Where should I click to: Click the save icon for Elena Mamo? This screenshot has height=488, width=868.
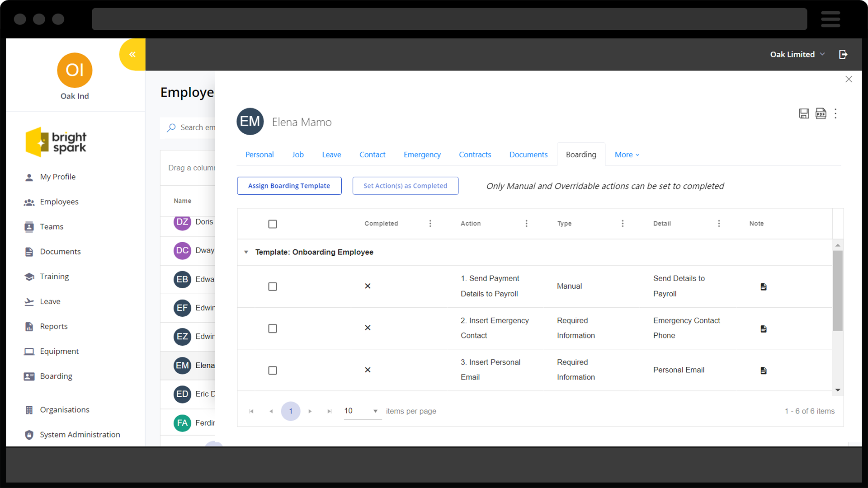(x=804, y=113)
